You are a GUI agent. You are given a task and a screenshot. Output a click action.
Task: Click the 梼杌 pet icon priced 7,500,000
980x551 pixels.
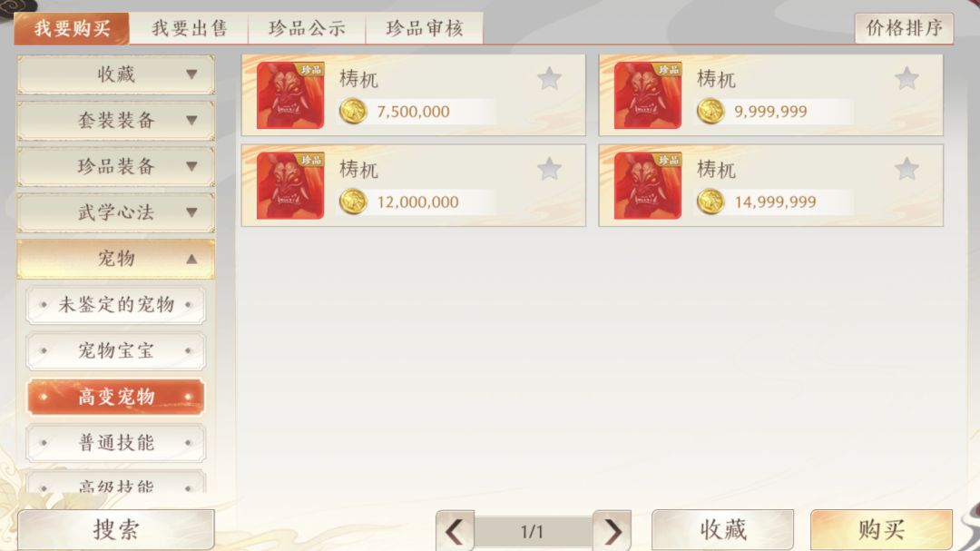coord(290,95)
